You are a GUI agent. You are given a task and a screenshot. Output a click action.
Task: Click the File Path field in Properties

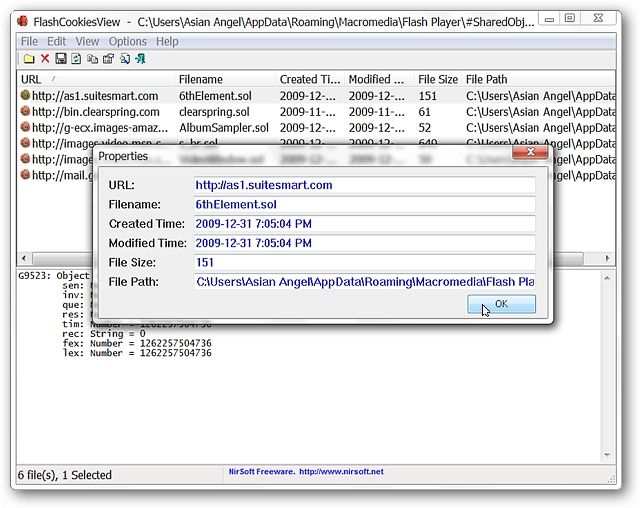pos(364,282)
